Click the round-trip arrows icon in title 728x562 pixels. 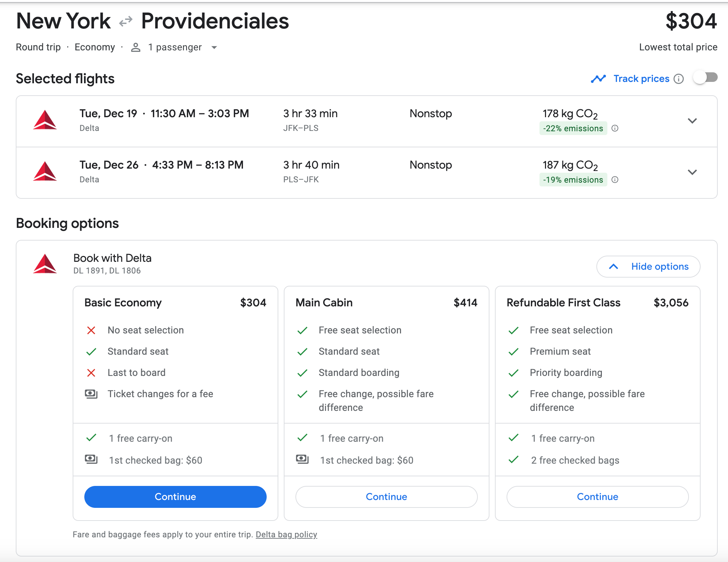126,22
